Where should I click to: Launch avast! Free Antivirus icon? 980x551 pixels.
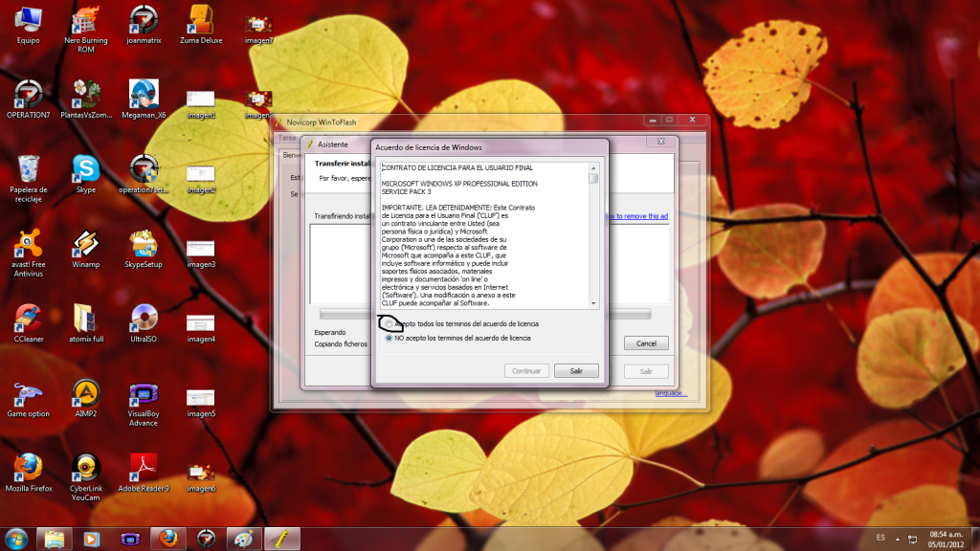28,253
